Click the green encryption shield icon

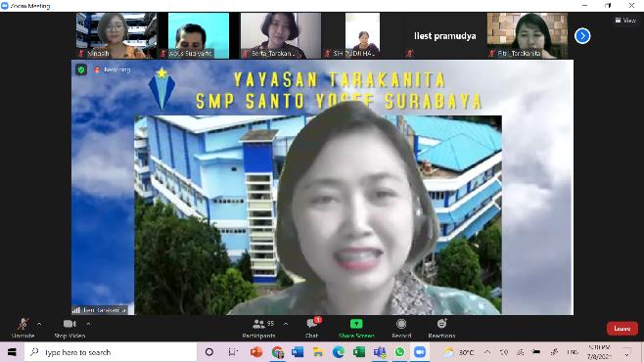click(x=81, y=69)
